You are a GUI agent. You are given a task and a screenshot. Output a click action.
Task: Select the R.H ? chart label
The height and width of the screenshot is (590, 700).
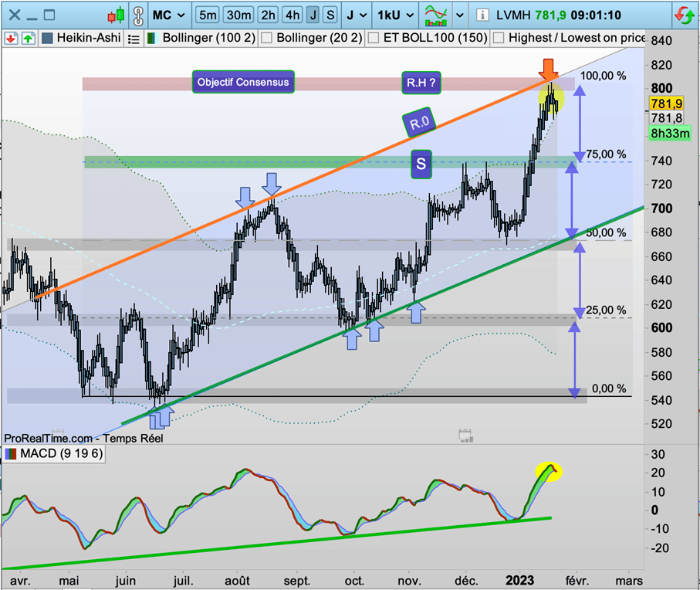(421, 83)
